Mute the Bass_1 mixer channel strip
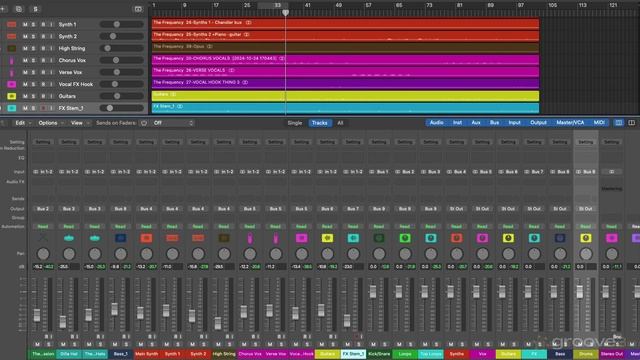 115,344
